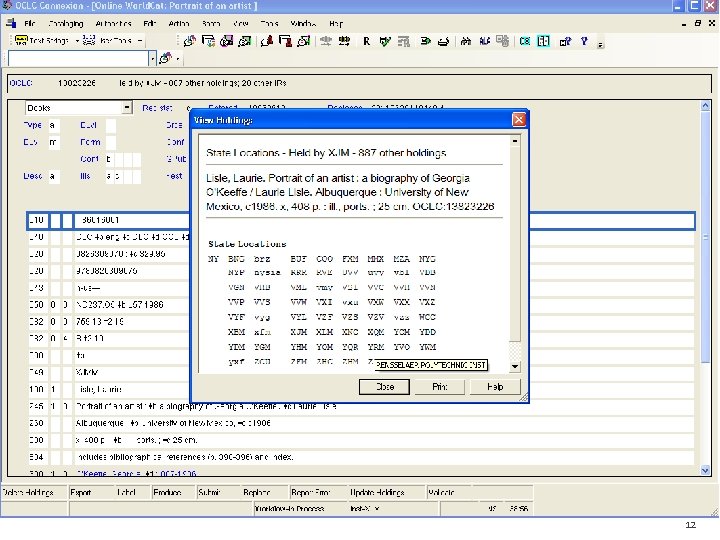Click the Export button in bottom bar
Viewport: 720px width, 540px height.
tap(81, 492)
